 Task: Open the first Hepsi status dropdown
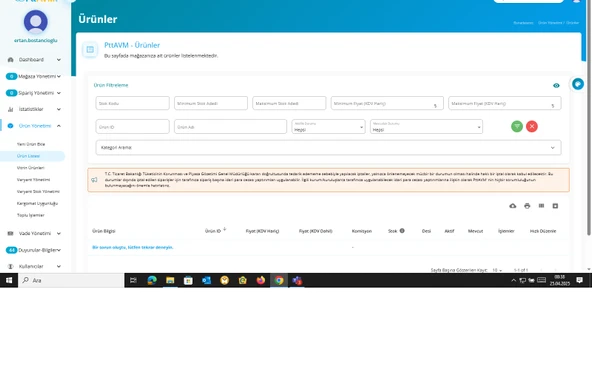click(328, 127)
